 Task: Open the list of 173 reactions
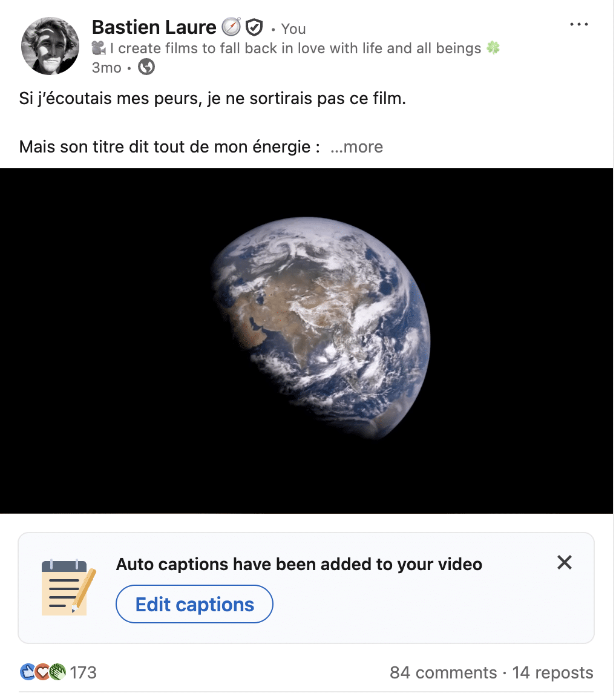click(84, 672)
